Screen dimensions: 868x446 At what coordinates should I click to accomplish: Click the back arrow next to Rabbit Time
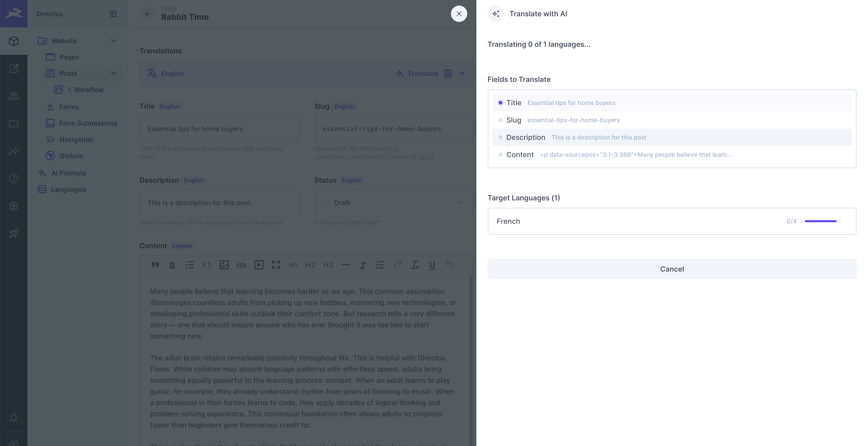point(147,14)
